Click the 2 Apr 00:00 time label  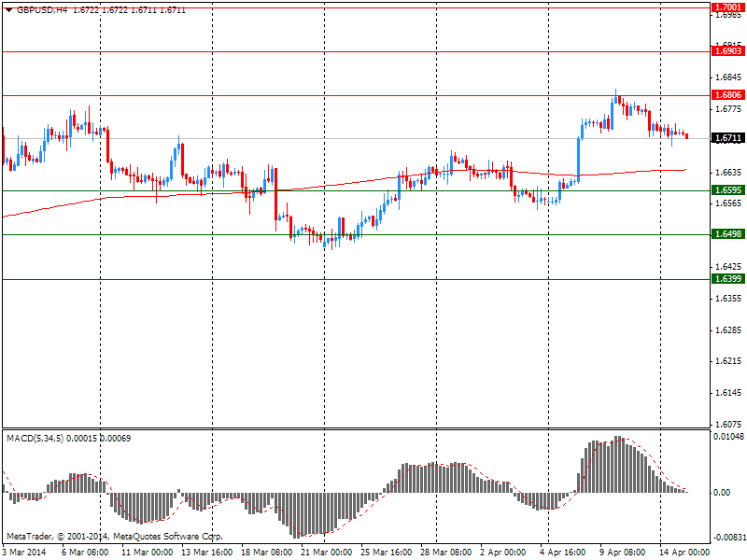point(503,553)
